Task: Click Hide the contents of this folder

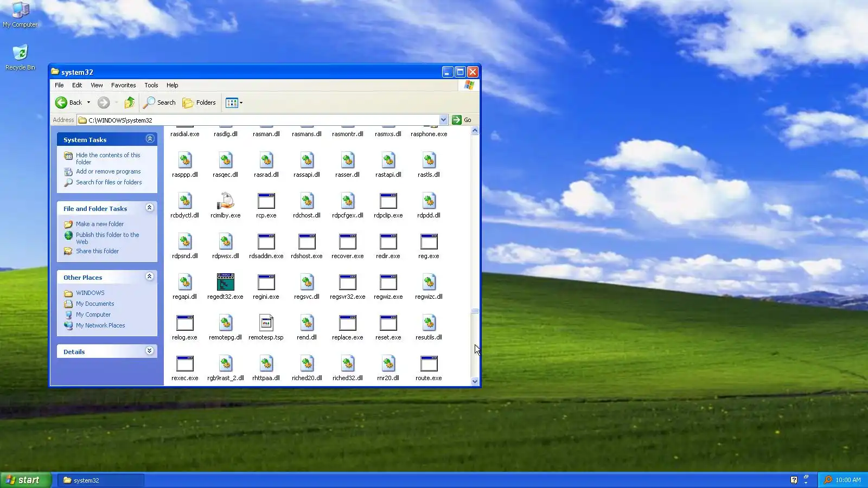Action: point(108,158)
